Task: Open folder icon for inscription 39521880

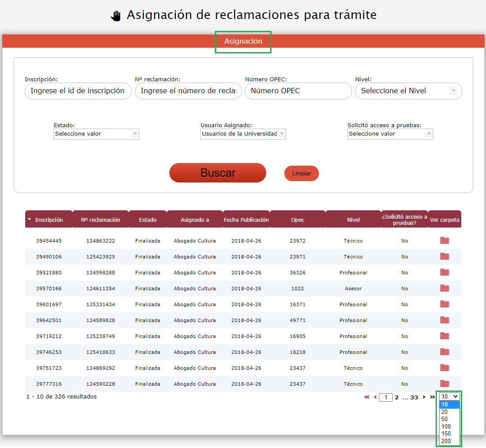Action: (444, 272)
